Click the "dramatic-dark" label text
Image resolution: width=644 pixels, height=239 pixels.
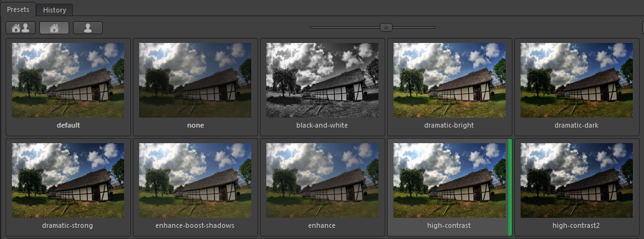[576, 126]
